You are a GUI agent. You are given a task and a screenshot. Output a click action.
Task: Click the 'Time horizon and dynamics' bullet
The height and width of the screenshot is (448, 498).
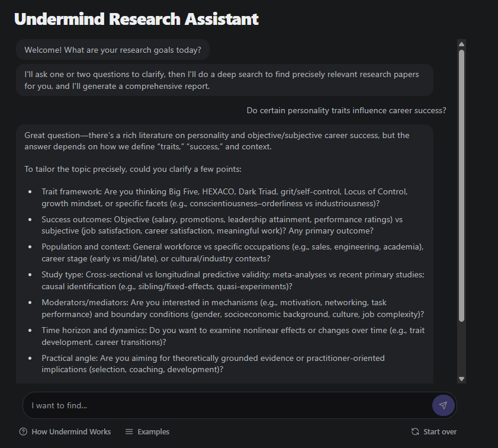pyautogui.click(x=233, y=336)
